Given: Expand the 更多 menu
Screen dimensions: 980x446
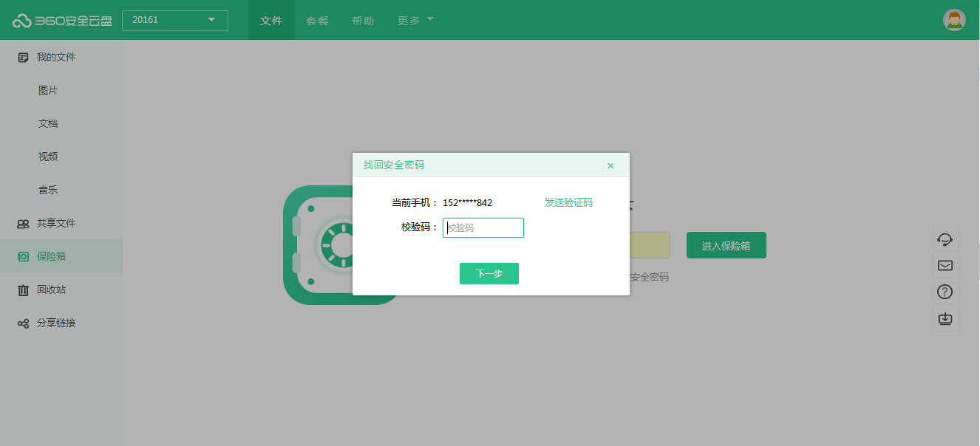Looking at the screenshot, I should (415, 21).
